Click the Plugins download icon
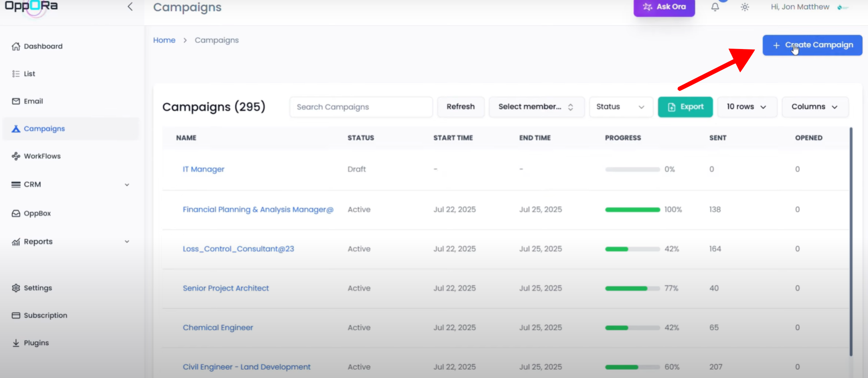 [x=16, y=343]
